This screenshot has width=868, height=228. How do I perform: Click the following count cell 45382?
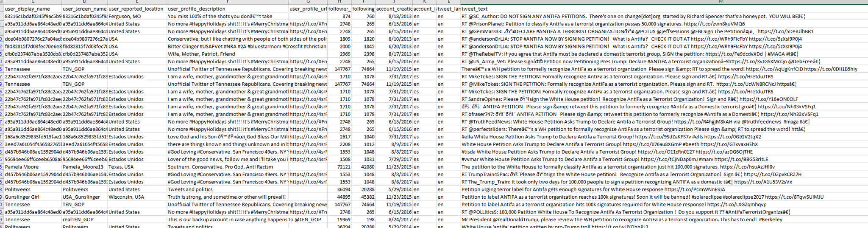pyautogui.click(x=363, y=197)
